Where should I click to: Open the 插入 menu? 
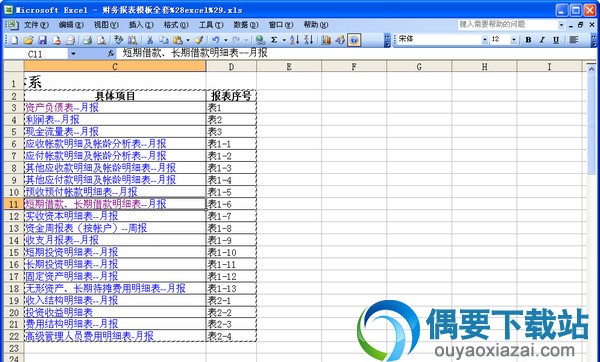point(141,25)
